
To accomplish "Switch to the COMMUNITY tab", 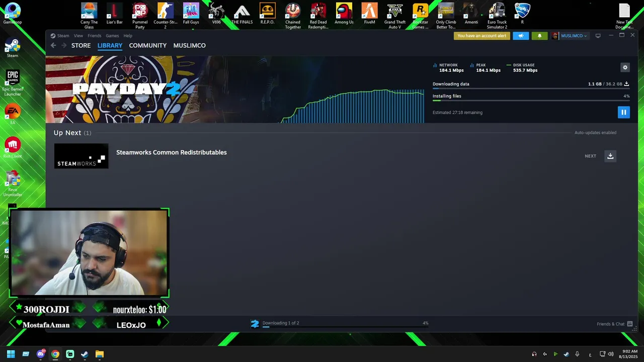I will 147,45.
